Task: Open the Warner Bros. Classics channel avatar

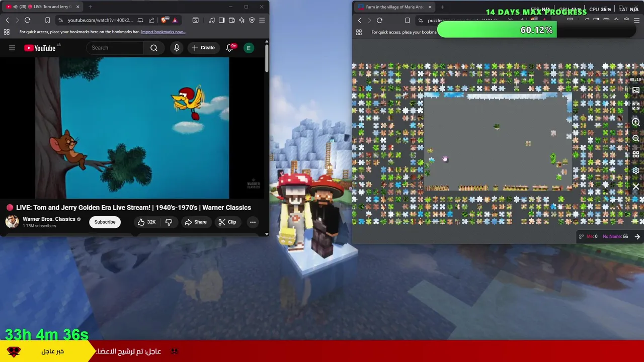Action: (12, 222)
